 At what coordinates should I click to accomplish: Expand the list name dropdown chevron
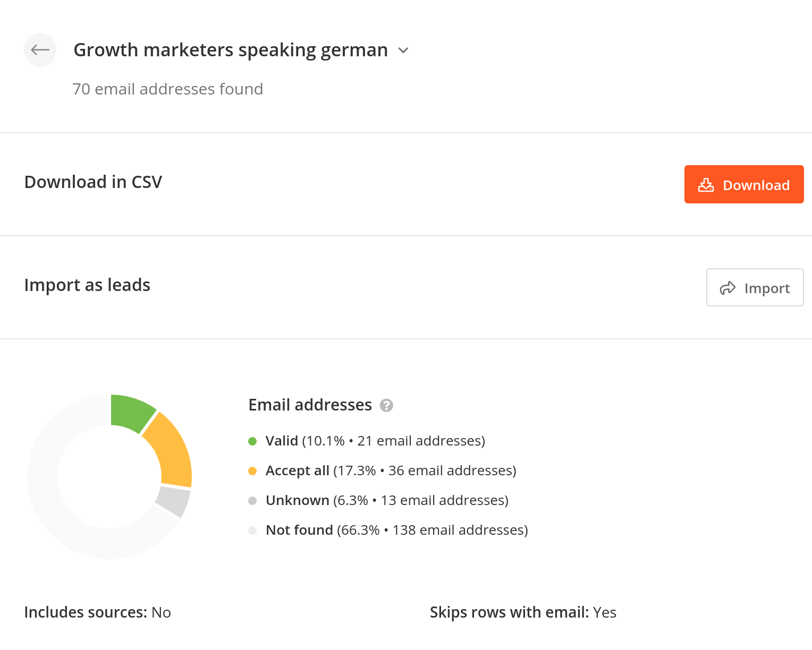tap(403, 50)
